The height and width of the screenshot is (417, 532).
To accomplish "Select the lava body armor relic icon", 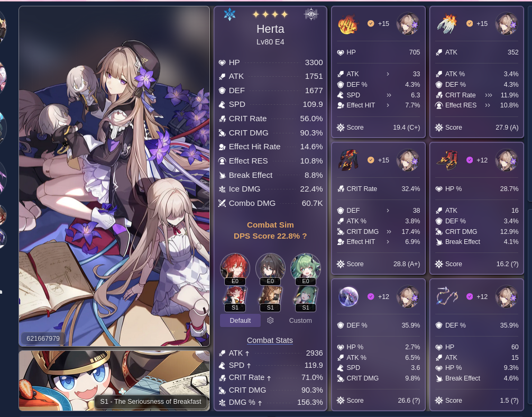I will pos(348,160).
